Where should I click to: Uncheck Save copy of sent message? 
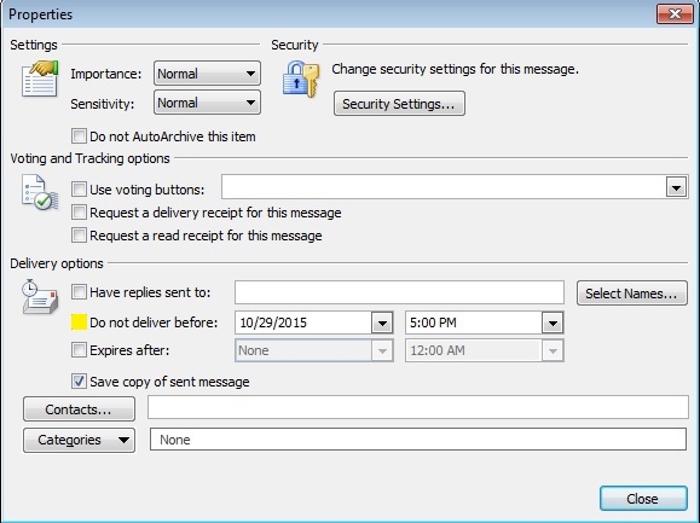pos(79,382)
